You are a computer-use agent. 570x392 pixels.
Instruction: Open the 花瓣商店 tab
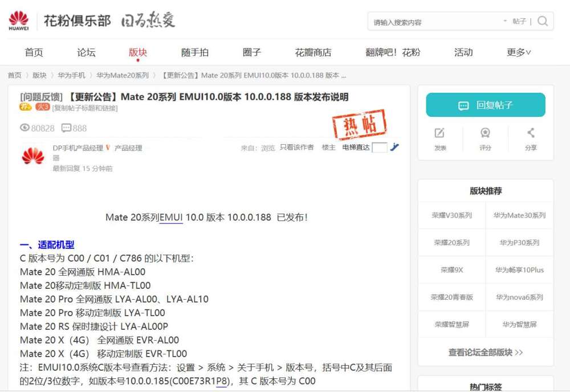[x=313, y=52]
